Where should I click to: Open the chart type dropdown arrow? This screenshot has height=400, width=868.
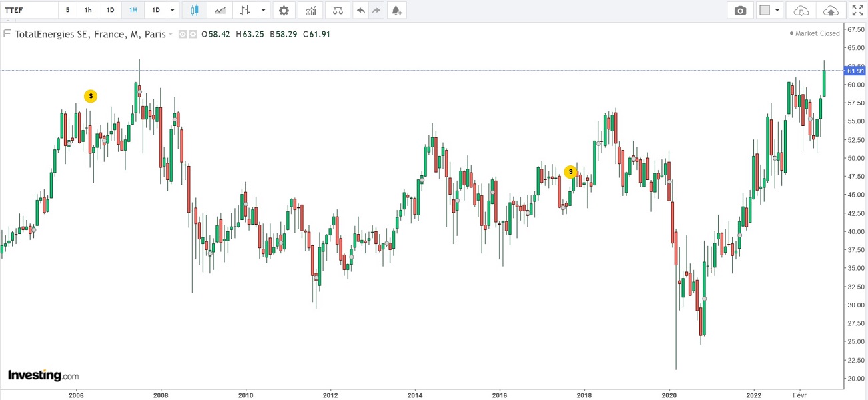(264, 11)
